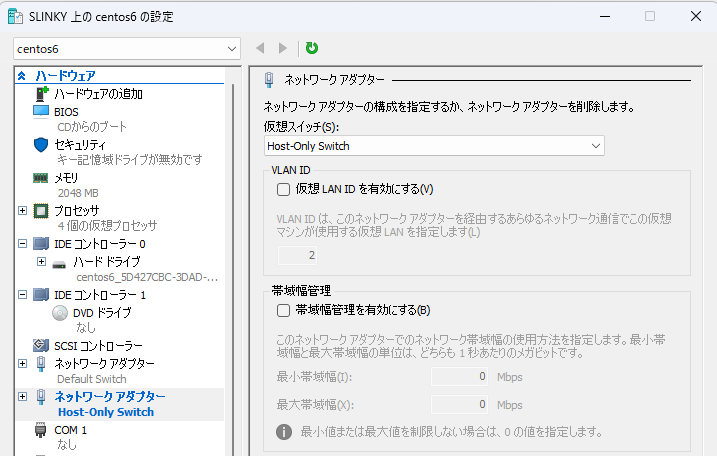The image size is (717, 456).
Task: Collapse the IDE Controller 1 node
Action: [x=22, y=295]
